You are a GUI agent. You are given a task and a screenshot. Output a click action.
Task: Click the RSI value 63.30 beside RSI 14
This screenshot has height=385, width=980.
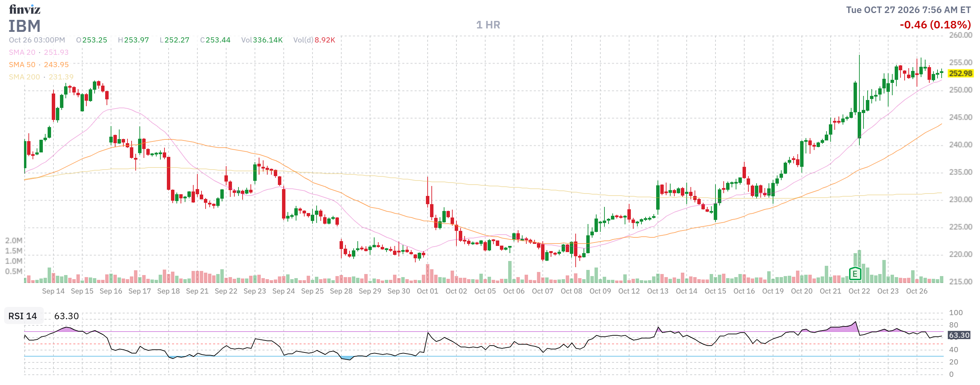(66, 316)
